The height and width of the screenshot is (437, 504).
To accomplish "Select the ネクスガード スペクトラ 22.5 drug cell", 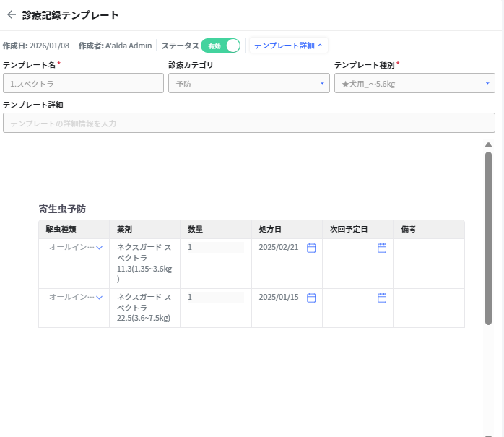I will [145, 308].
